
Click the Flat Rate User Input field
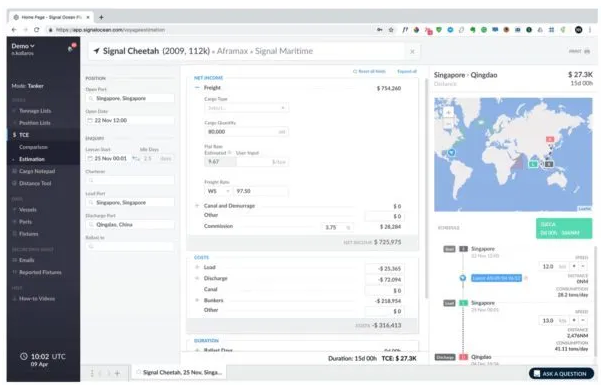[x=262, y=162]
